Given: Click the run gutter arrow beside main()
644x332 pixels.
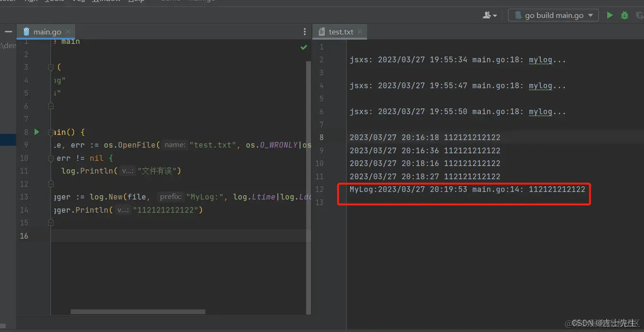Looking at the screenshot, I should click(x=37, y=132).
